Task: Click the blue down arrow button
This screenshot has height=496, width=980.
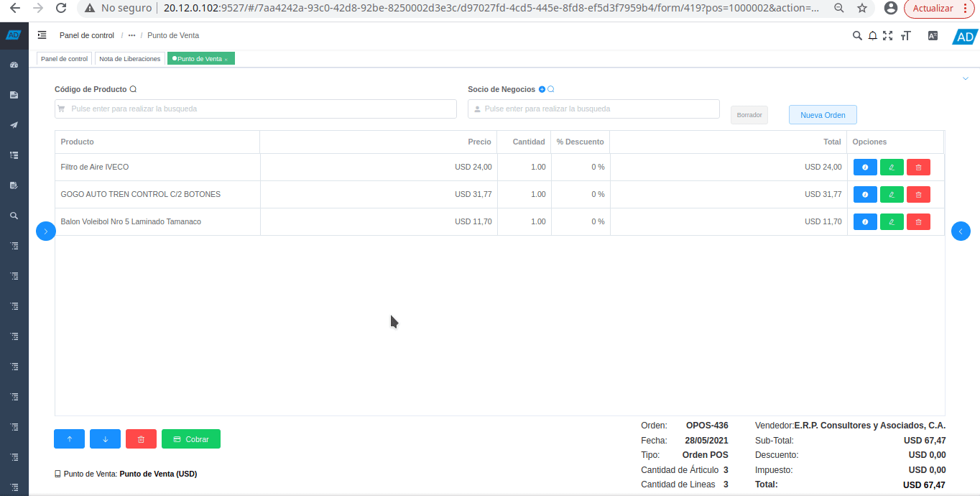Action: click(x=105, y=439)
